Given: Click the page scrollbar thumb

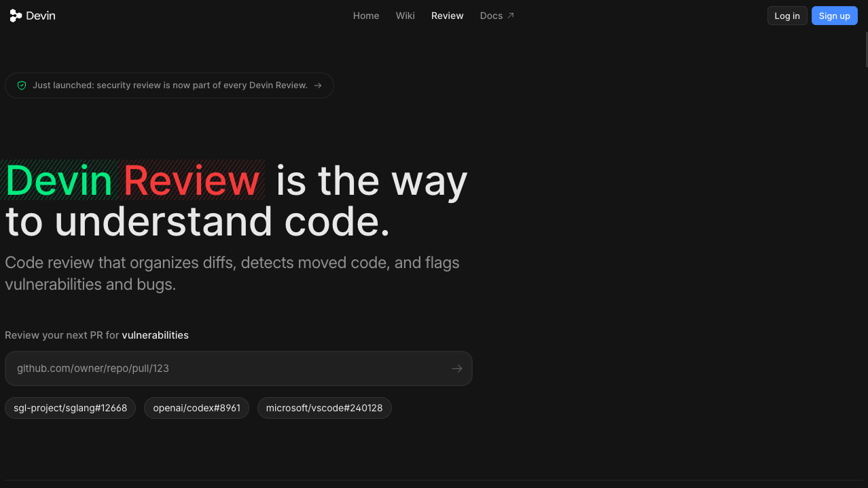Looking at the screenshot, I should (866, 49).
